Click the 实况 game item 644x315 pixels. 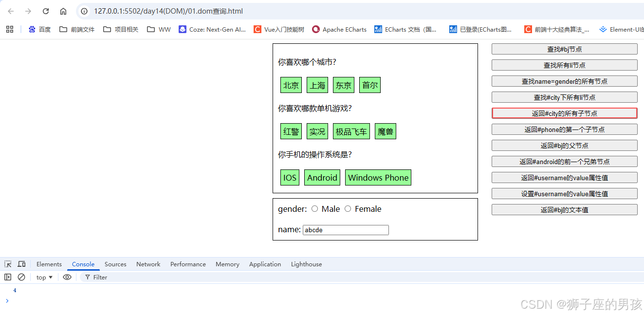317,131
